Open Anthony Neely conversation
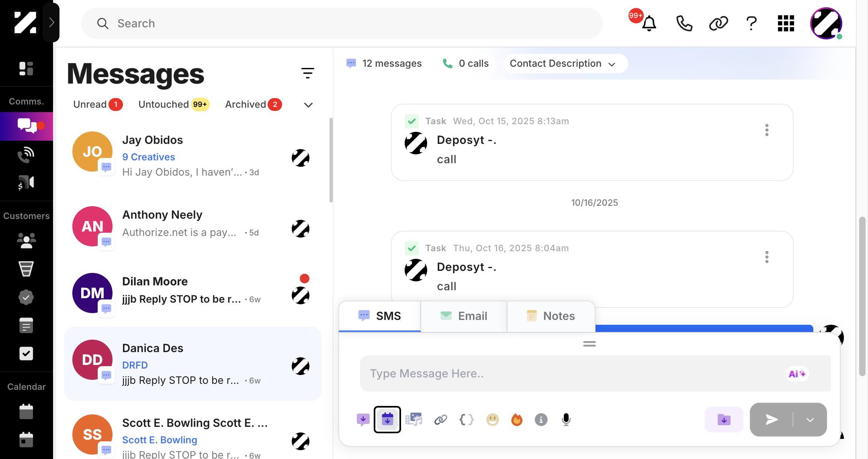Screen dimensions: 868x459 click(x=193, y=226)
